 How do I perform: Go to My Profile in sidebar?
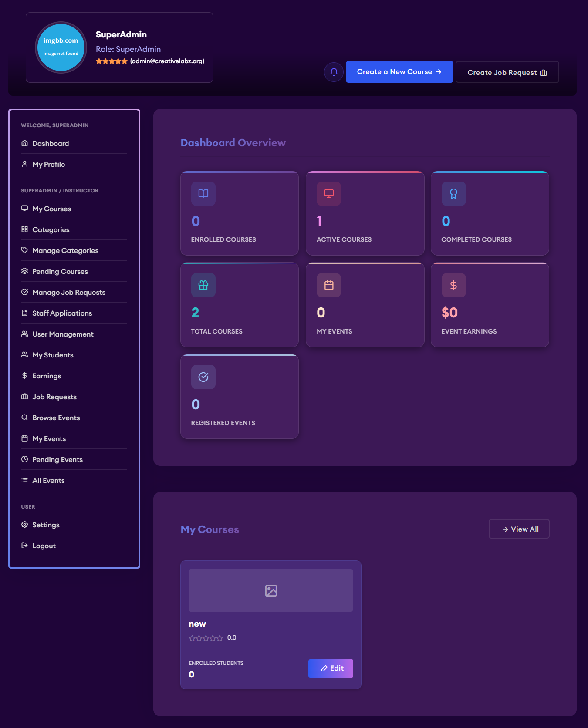(x=74, y=164)
